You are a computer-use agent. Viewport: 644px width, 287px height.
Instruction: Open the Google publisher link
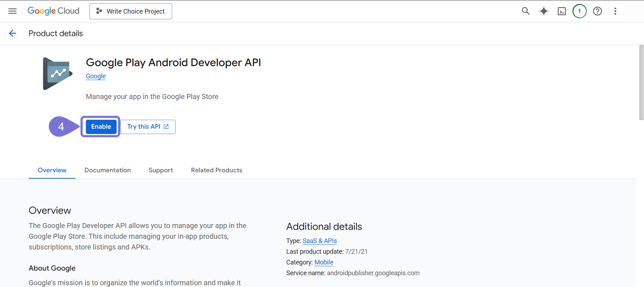[96, 76]
